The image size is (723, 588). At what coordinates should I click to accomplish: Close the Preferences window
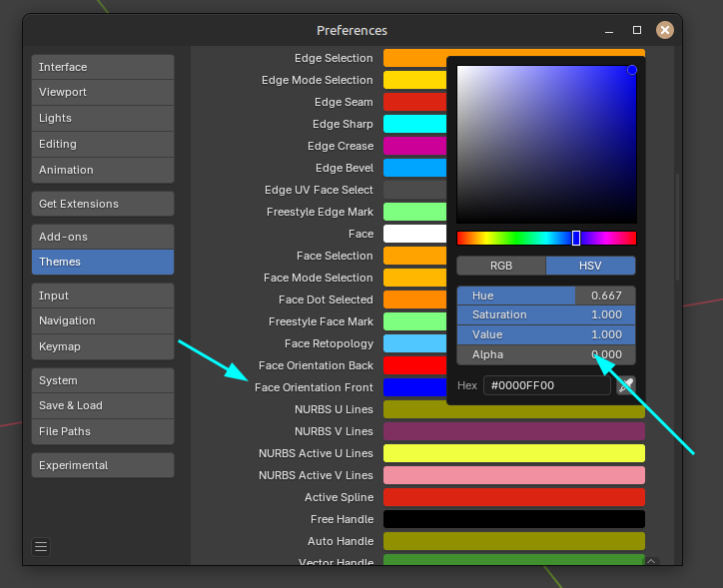pos(664,30)
